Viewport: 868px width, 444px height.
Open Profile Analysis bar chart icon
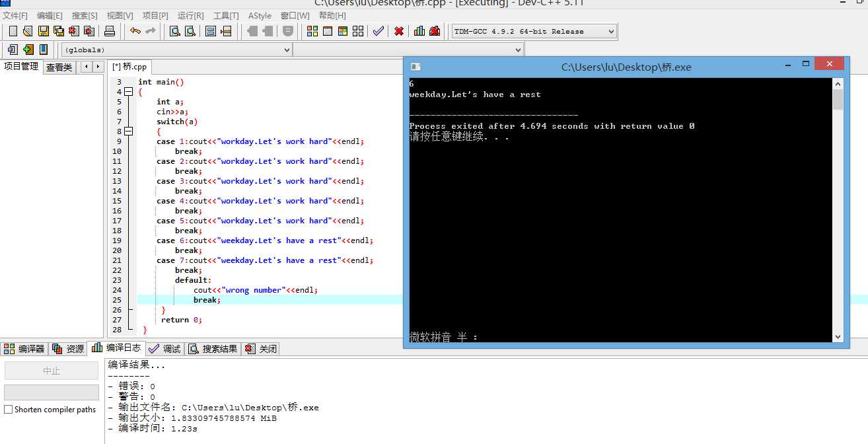(419, 31)
